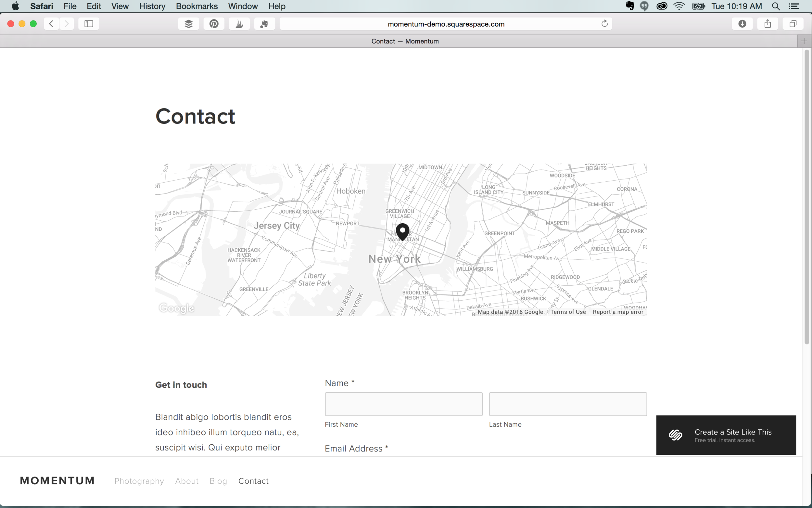
Task: Open the File menu
Action: [x=70, y=6]
